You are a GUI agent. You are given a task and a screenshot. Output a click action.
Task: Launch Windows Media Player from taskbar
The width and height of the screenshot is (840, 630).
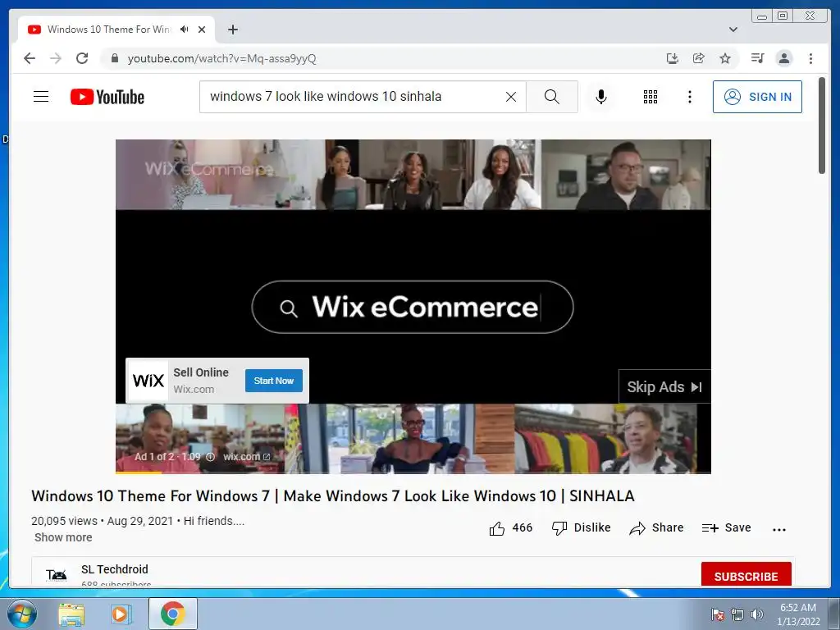(121, 614)
